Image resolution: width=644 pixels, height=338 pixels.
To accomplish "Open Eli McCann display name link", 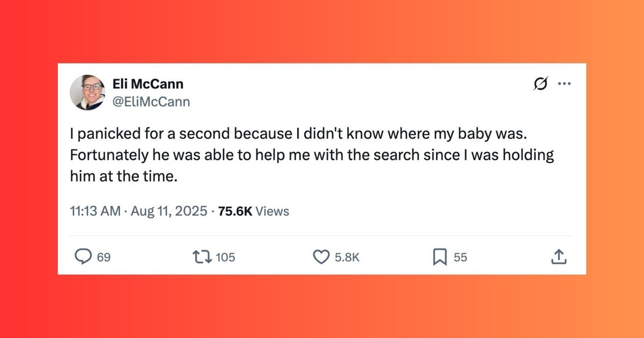I will (148, 84).
